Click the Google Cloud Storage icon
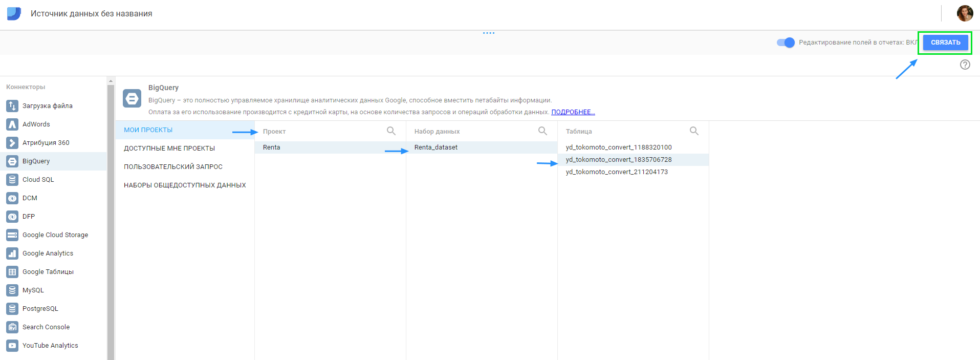Image resolution: width=980 pixels, height=360 pixels. tap(12, 235)
